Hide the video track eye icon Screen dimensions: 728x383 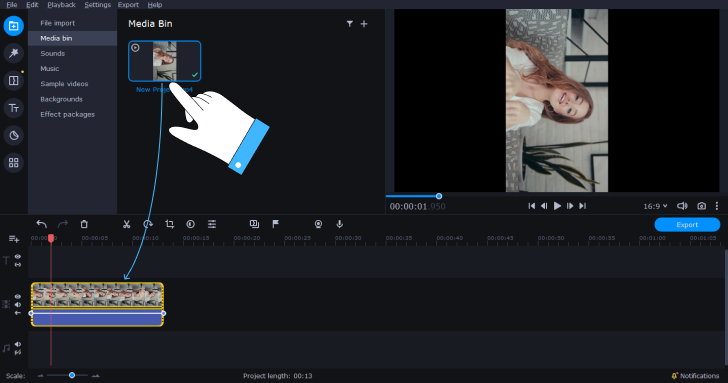[18, 296]
